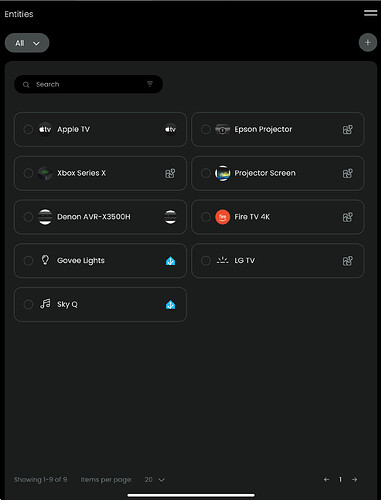This screenshot has height=500, width=381.
Task: Click the plus add entity button
Action: coord(368,43)
